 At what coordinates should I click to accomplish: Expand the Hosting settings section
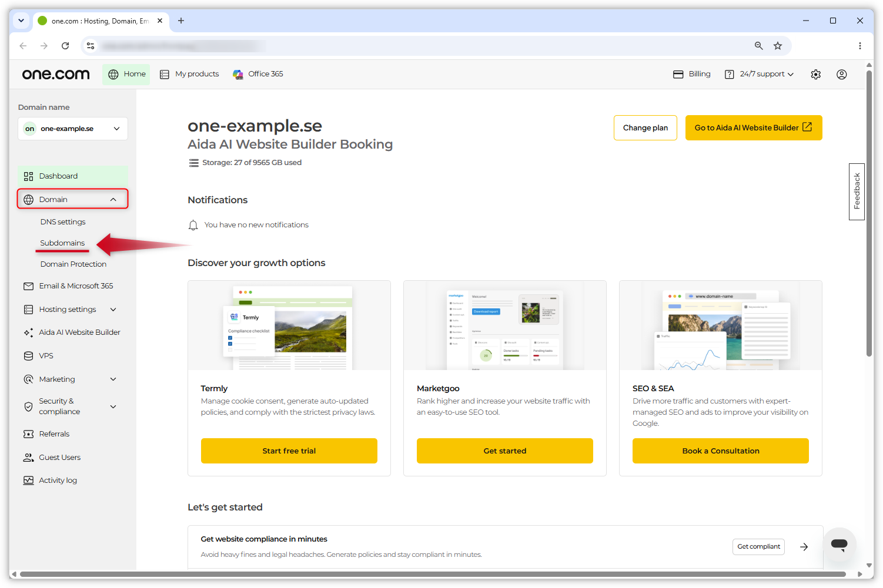113,310
